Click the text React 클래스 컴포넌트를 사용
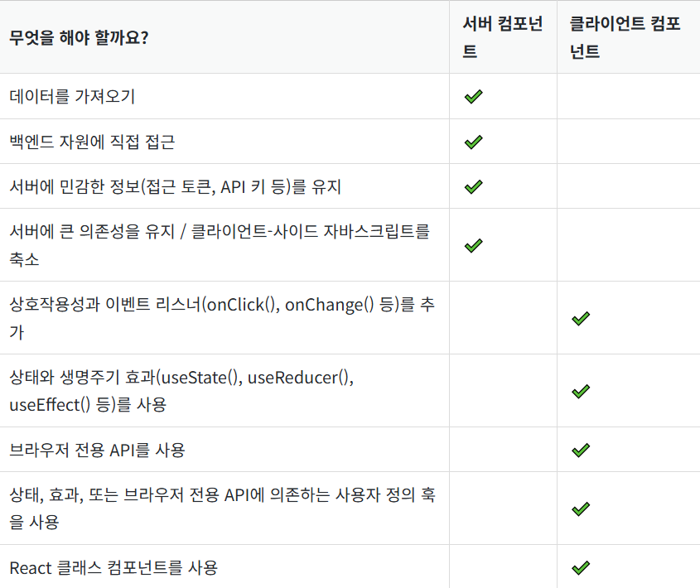Image resolution: width=700 pixels, height=588 pixels. tap(113, 568)
